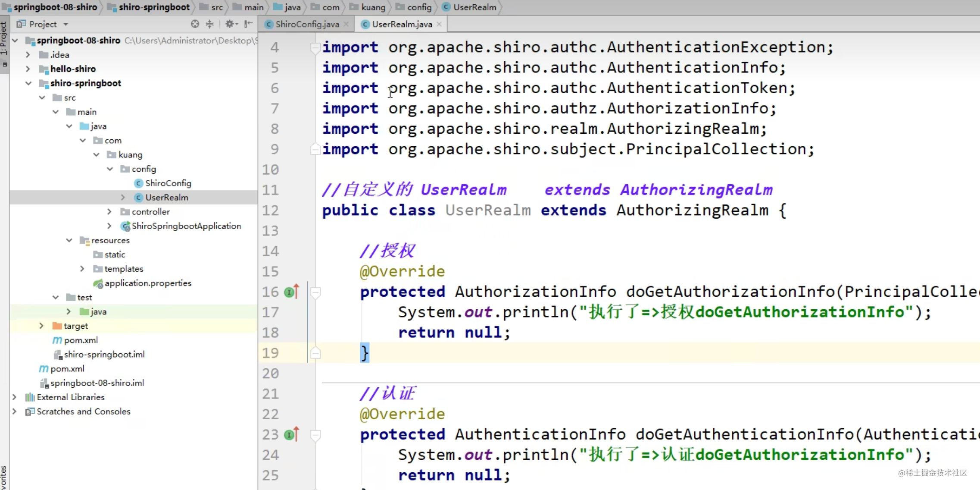980x490 pixels.
Task: Click the hide Project panel icon
Action: pyautogui.click(x=248, y=24)
